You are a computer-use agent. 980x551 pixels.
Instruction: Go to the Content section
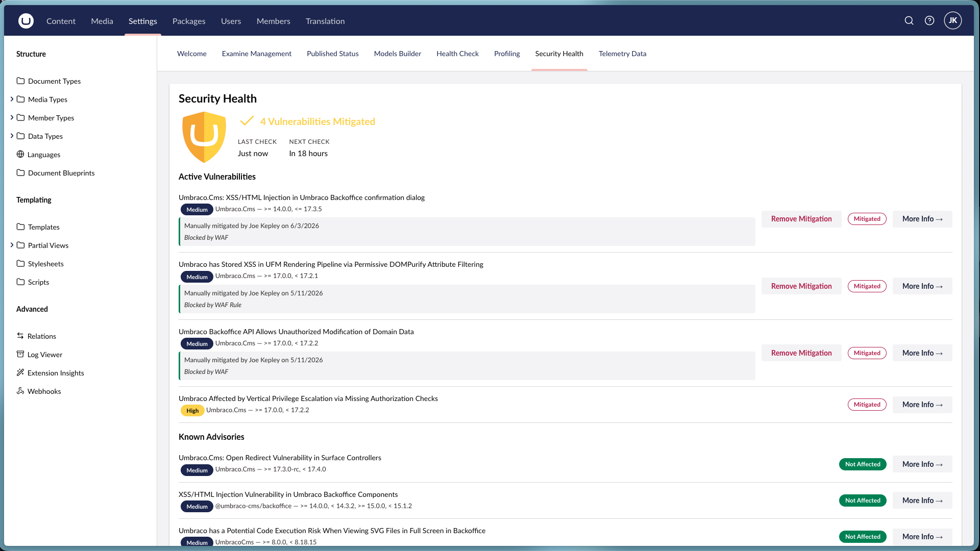(61, 21)
